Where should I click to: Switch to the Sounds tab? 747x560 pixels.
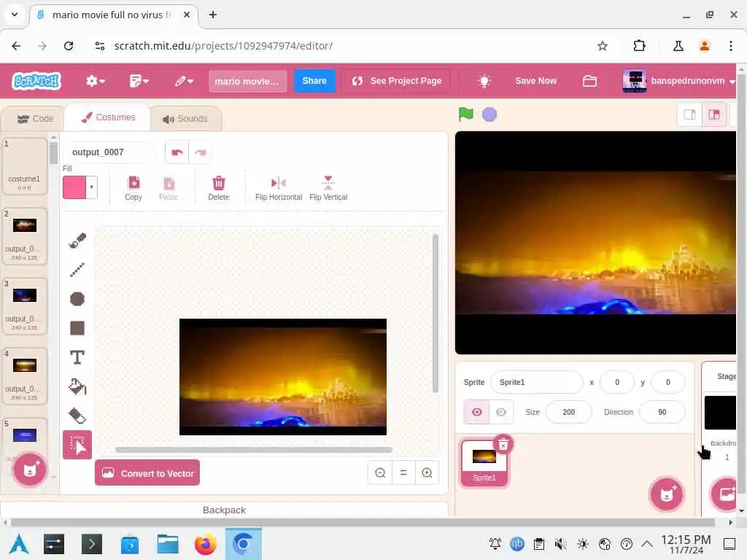coord(185,119)
